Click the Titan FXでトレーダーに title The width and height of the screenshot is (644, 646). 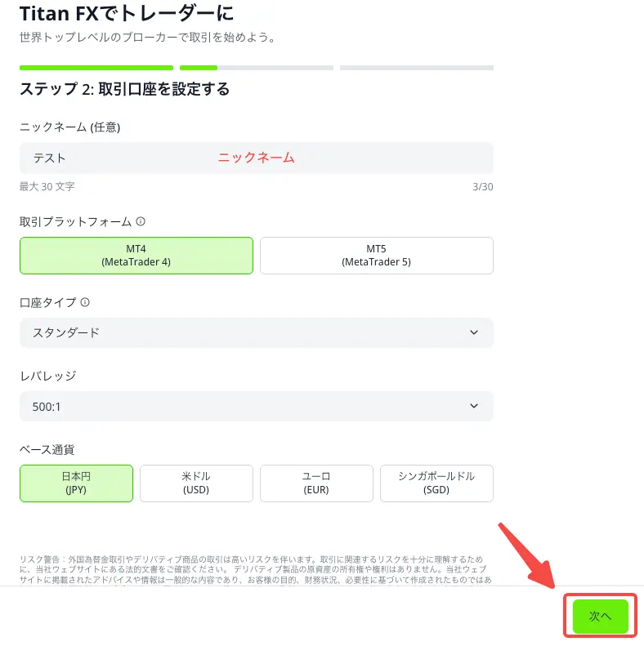(x=127, y=14)
